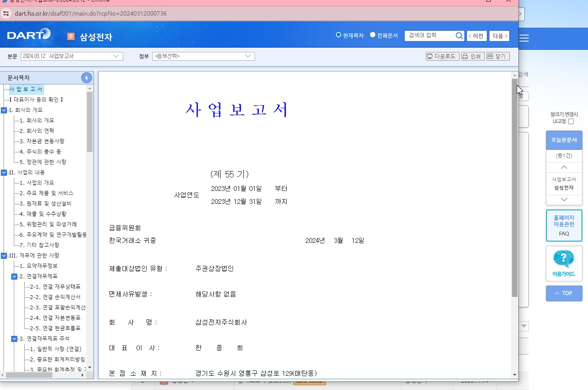The width and height of the screenshot is (588, 390).
Task: Click the site info icon in address bar
Action: coord(6,13)
